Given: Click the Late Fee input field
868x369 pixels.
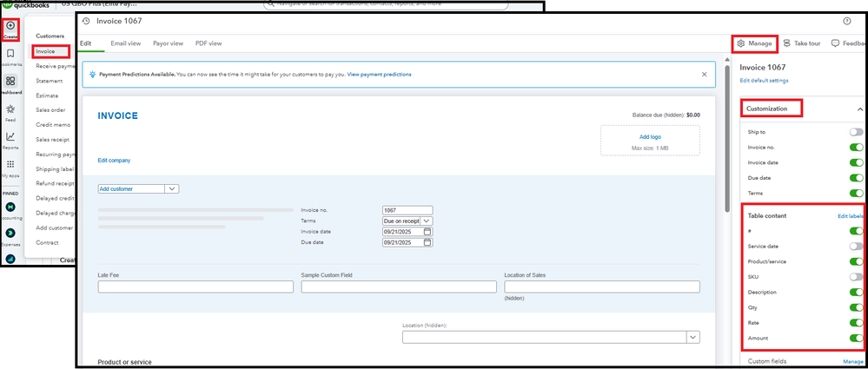Looking at the screenshot, I should point(195,287).
